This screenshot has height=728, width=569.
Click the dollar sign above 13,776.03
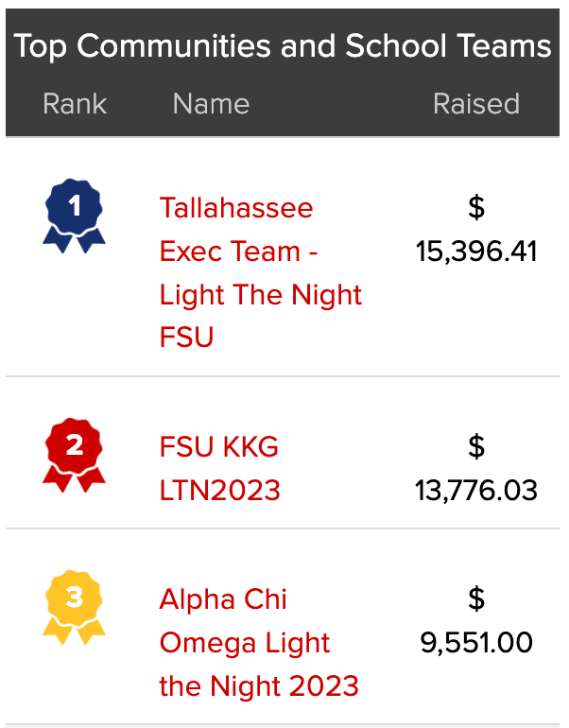click(476, 446)
